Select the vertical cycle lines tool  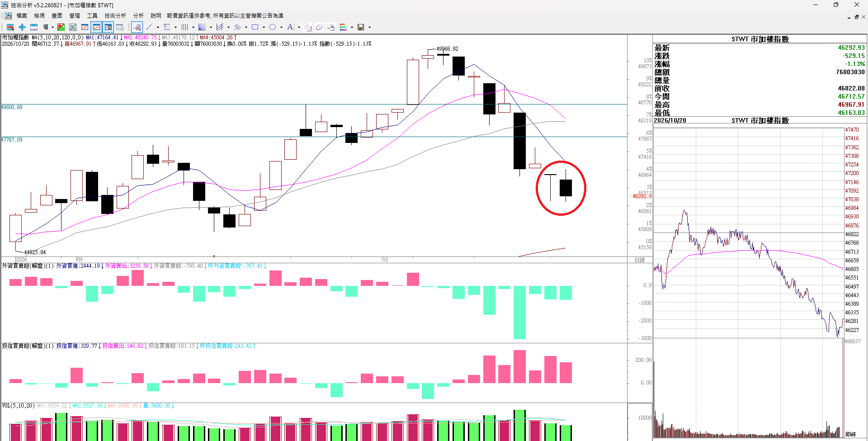[x=184, y=27]
